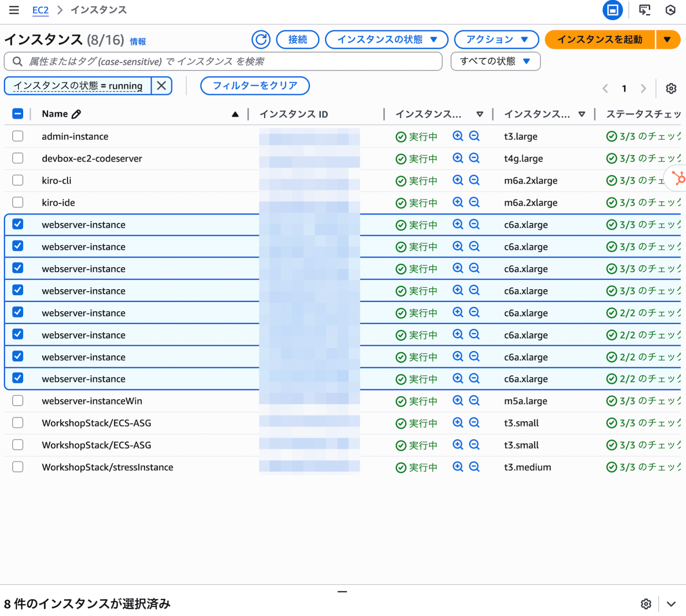Click the フィルターをクリア button
The height and width of the screenshot is (616, 686).
[x=255, y=85]
